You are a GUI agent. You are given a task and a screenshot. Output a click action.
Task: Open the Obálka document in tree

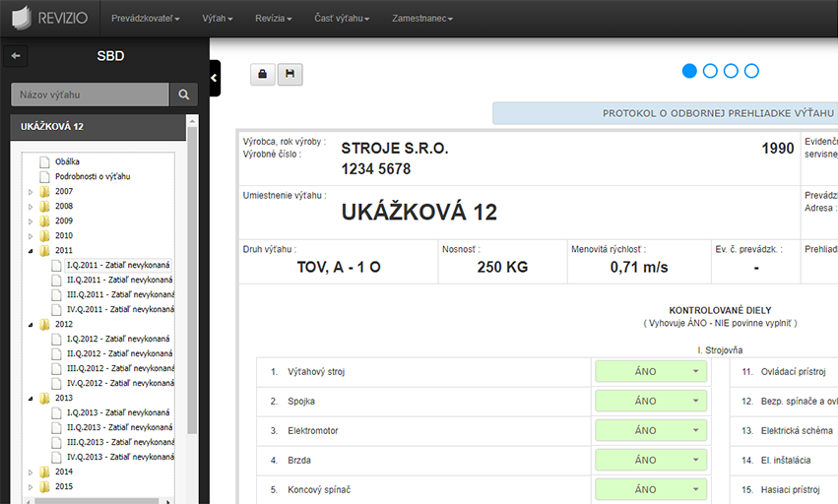point(67,161)
